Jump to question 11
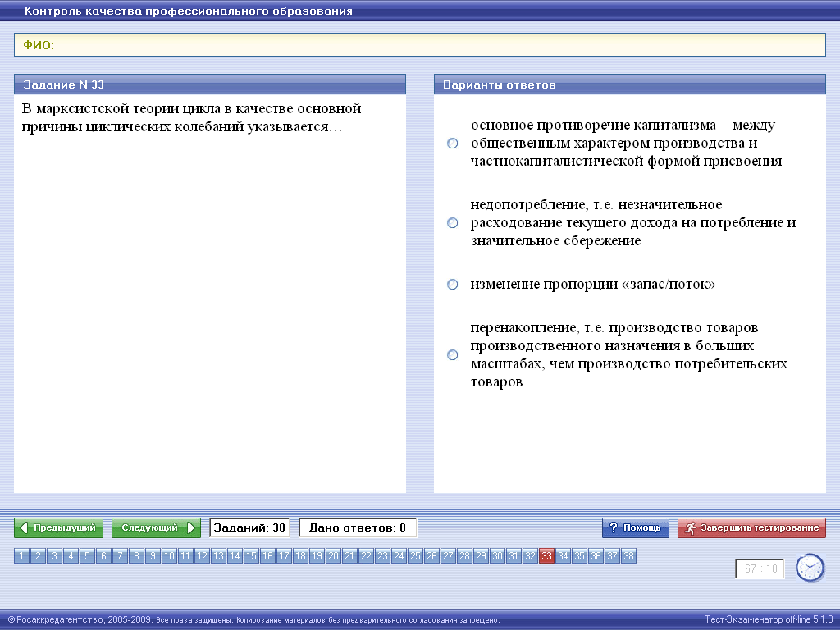840x630 pixels. coord(185,556)
